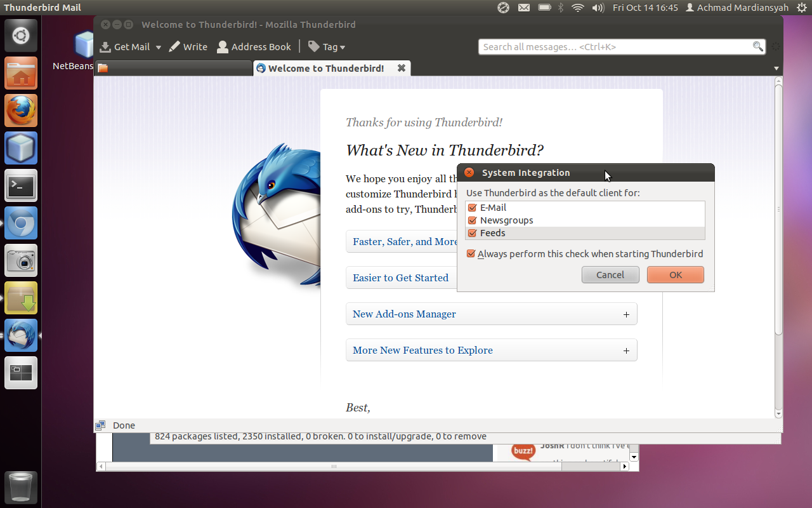Image resolution: width=812 pixels, height=508 pixels.
Task: Uncheck the E-Mail checkbox
Action: pos(471,208)
